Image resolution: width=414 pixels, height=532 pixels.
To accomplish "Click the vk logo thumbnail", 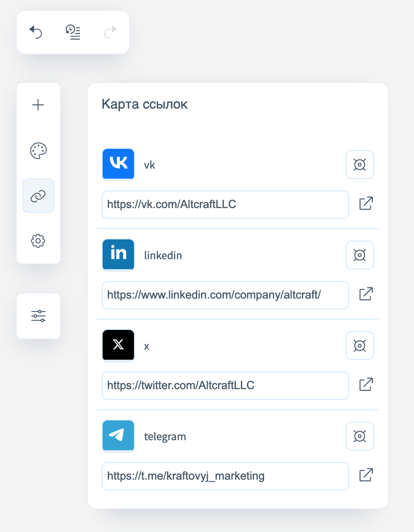I will (x=118, y=164).
